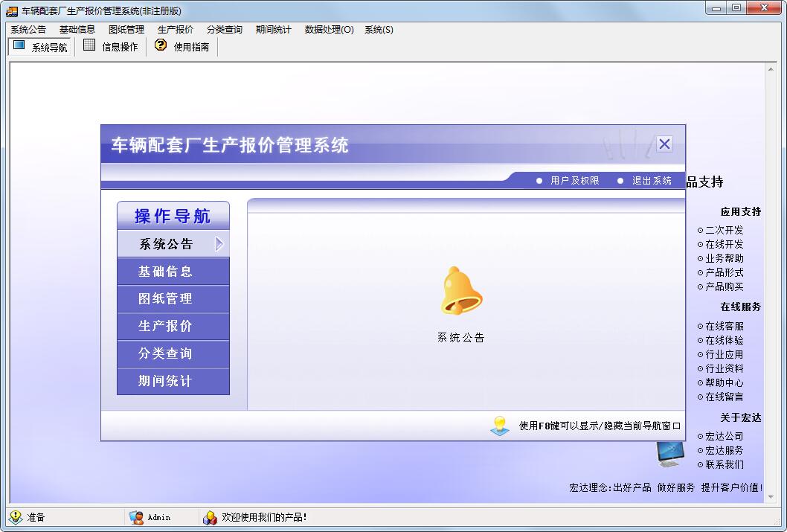Click the system navigation monitor icon
The height and width of the screenshot is (532, 787).
point(19,45)
